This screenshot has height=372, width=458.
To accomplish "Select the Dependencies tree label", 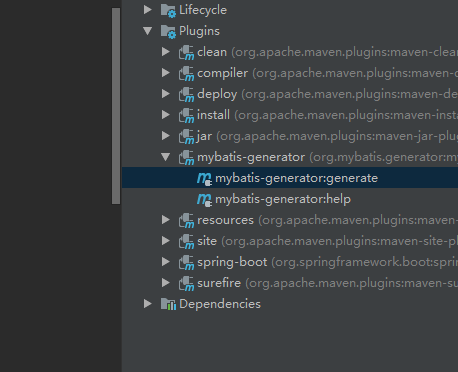I will click(220, 304).
